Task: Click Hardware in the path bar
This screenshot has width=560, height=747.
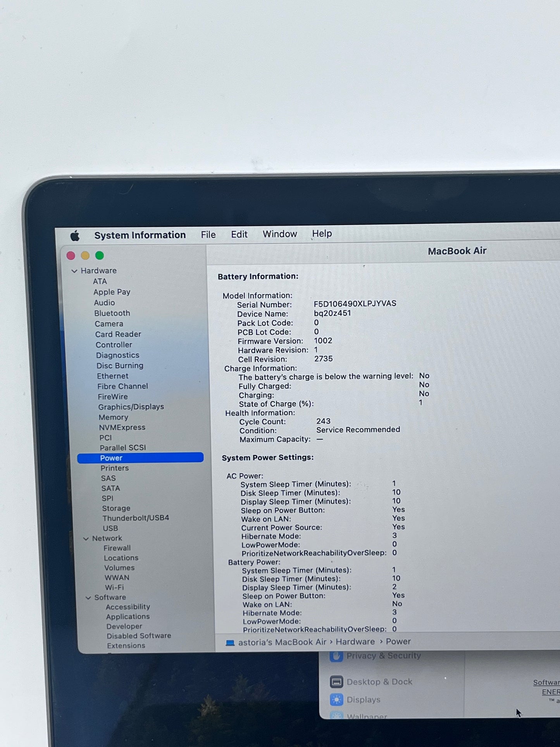Action: click(x=355, y=642)
